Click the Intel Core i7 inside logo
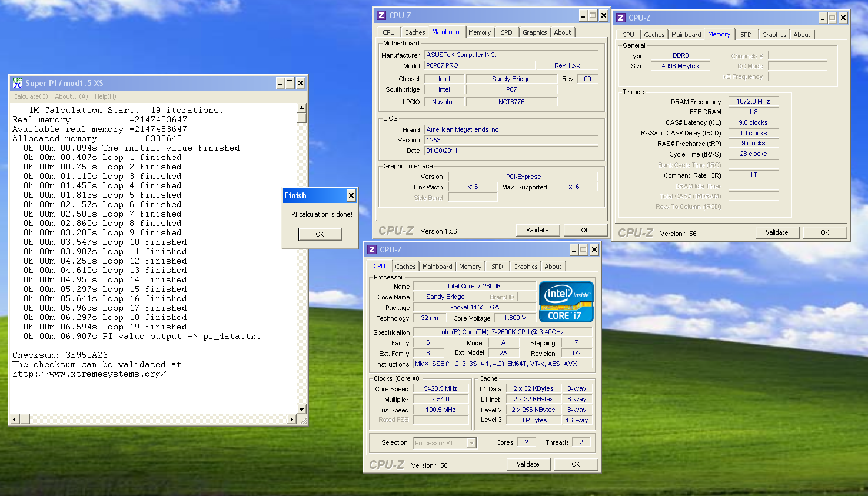 tap(566, 302)
